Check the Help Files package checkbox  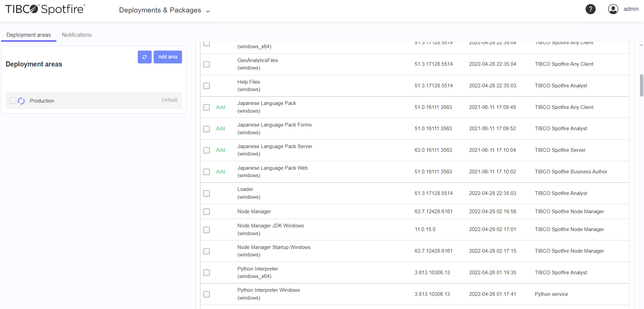[207, 86]
